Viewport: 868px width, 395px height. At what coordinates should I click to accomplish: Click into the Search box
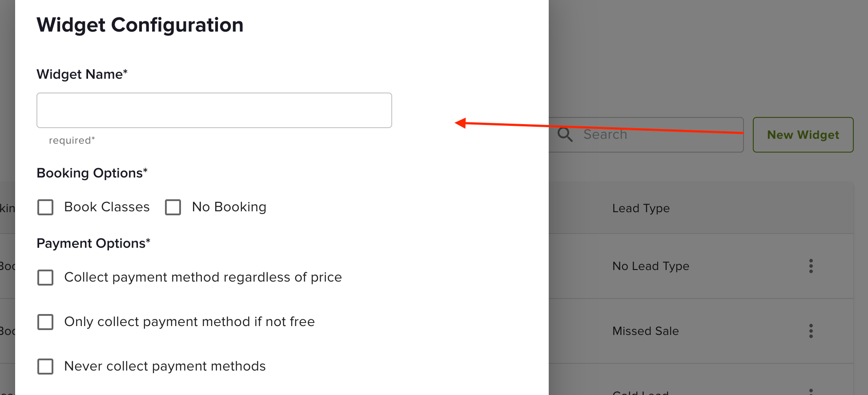(x=646, y=135)
